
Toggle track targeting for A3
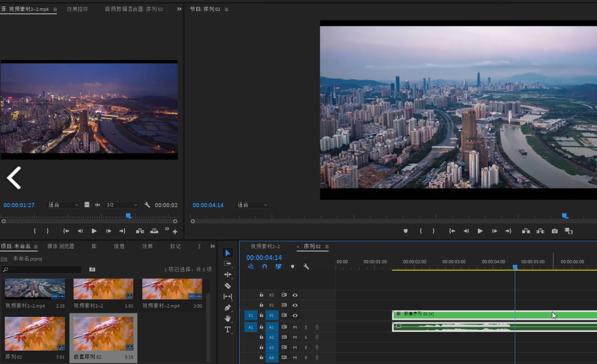(272, 347)
